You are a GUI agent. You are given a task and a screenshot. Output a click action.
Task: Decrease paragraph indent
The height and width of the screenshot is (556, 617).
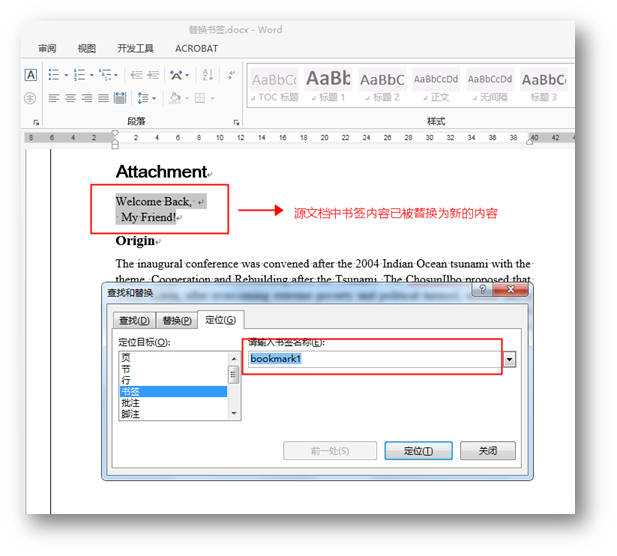click(137, 75)
